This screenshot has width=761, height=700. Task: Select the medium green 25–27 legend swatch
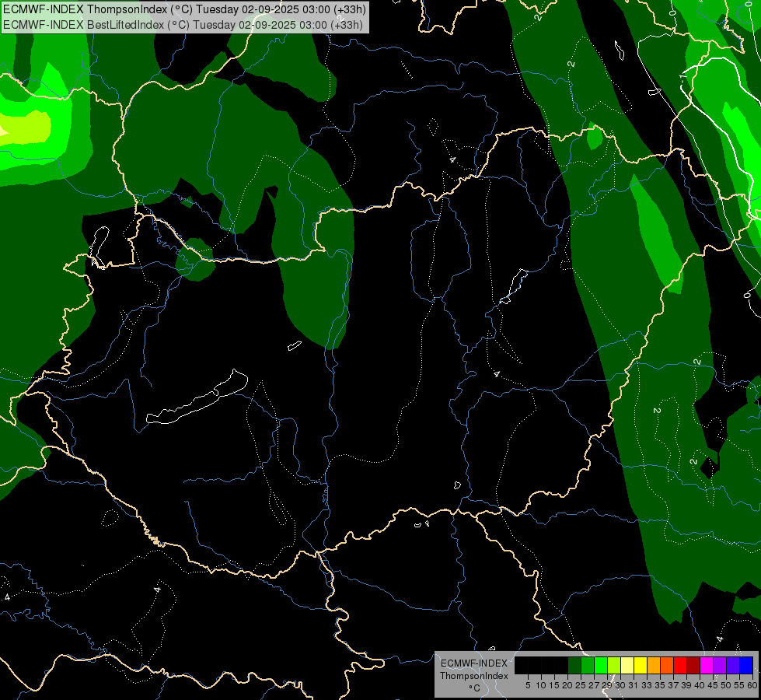pos(588,665)
